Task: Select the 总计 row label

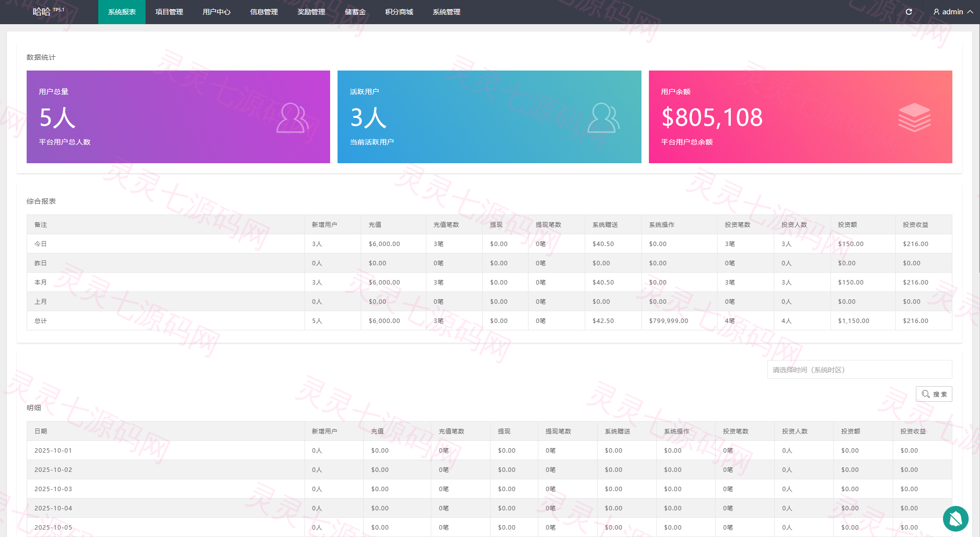Action: click(x=40, y=321)
